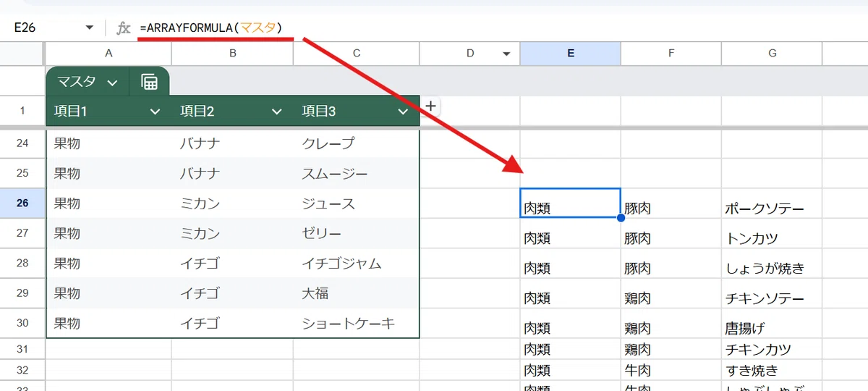
Task: Click cell containing スムージー
Action: [356, 174]
